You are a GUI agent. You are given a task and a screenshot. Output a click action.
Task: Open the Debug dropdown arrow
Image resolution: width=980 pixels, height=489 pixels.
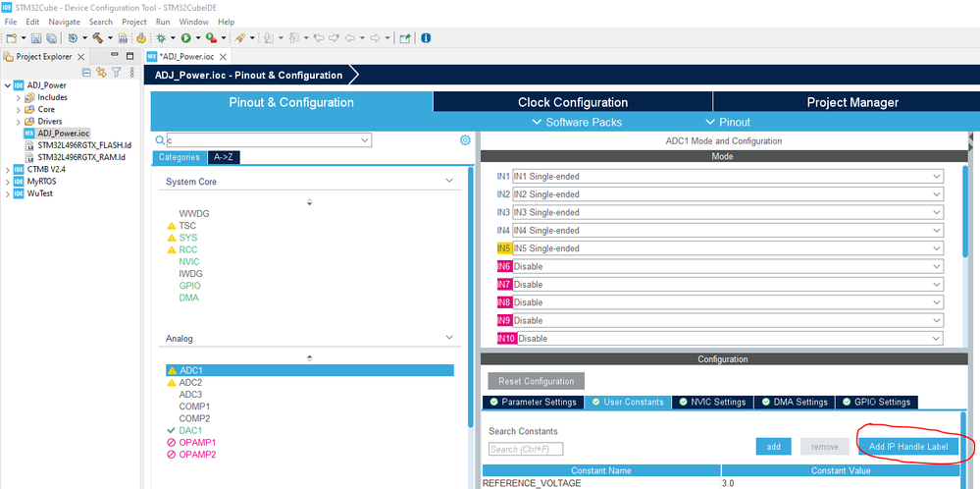(173, 38)
